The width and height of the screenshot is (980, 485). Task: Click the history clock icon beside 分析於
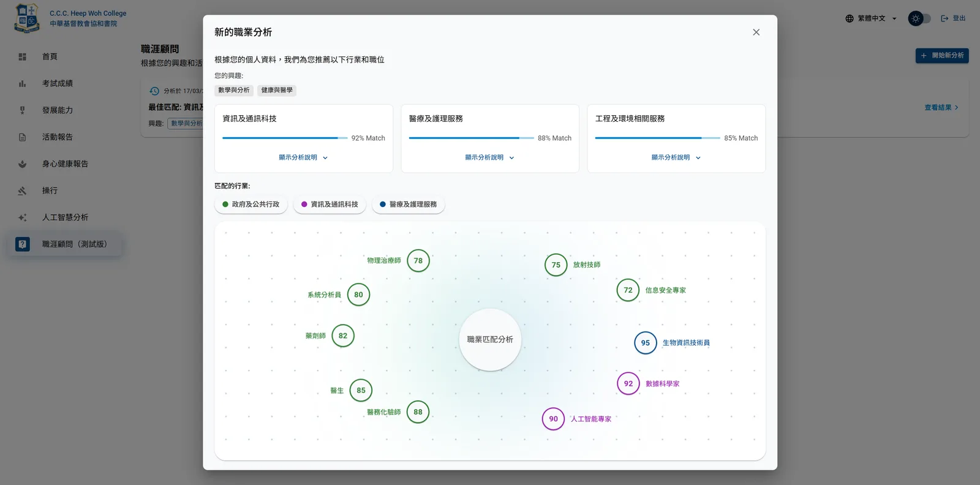coord(154,91)
